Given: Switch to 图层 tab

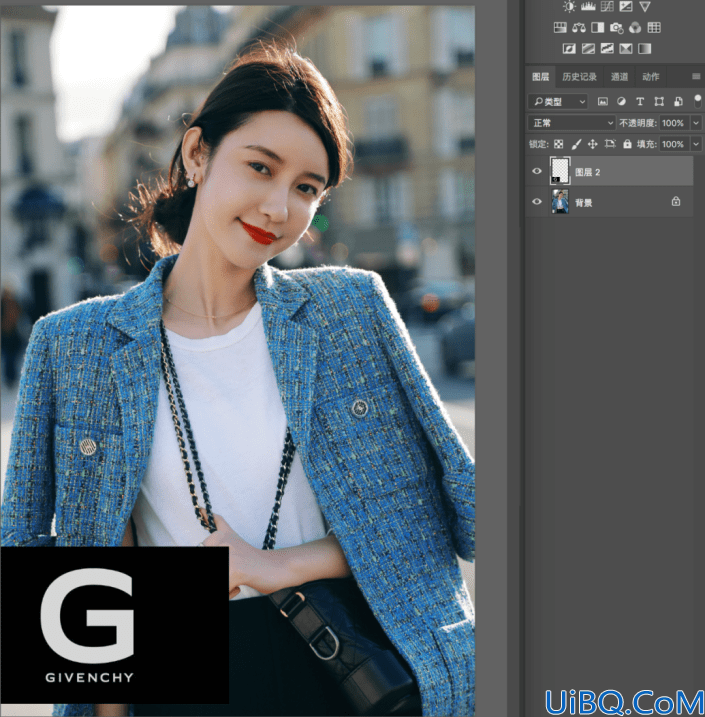Looking at the screenshot, I should 540,77.
